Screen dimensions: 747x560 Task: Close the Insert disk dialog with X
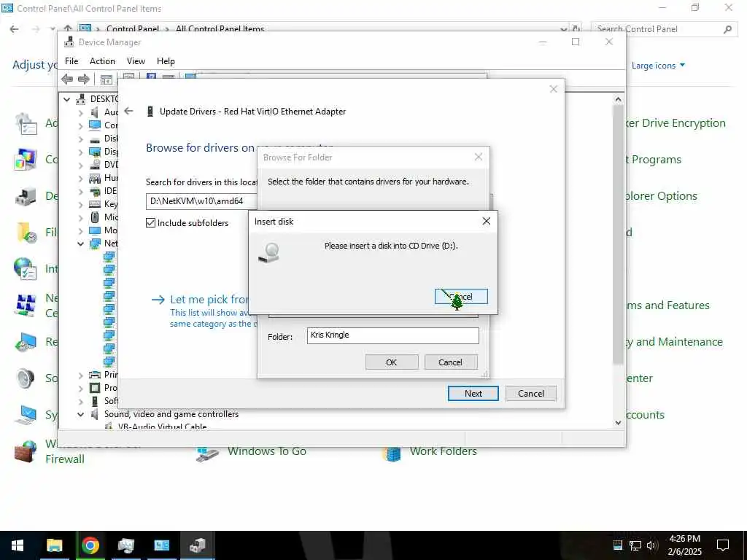[x=486, y=221]
